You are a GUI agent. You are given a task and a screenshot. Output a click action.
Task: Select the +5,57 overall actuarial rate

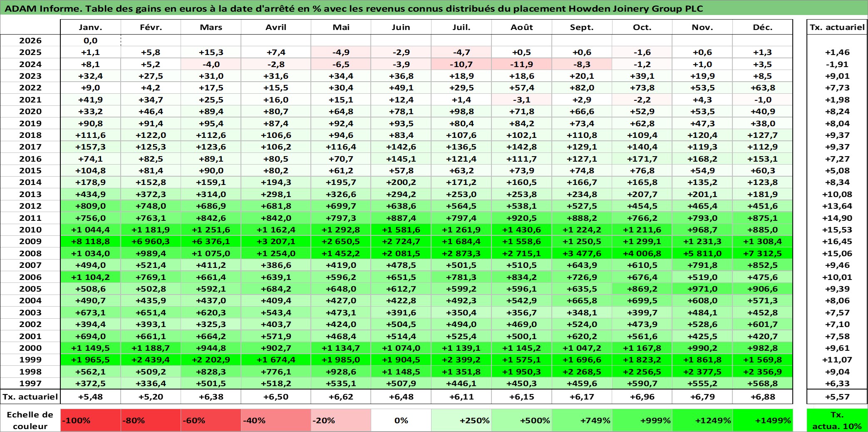click(837, 397)
